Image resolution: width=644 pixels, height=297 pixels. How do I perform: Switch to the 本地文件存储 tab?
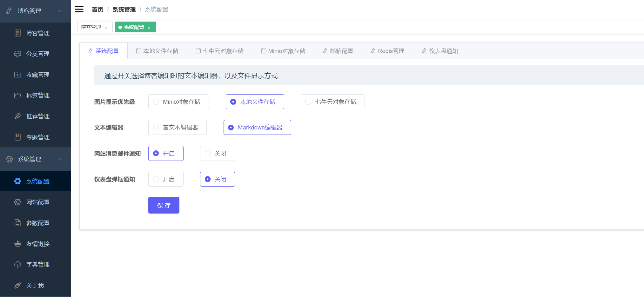coord(157,51)
